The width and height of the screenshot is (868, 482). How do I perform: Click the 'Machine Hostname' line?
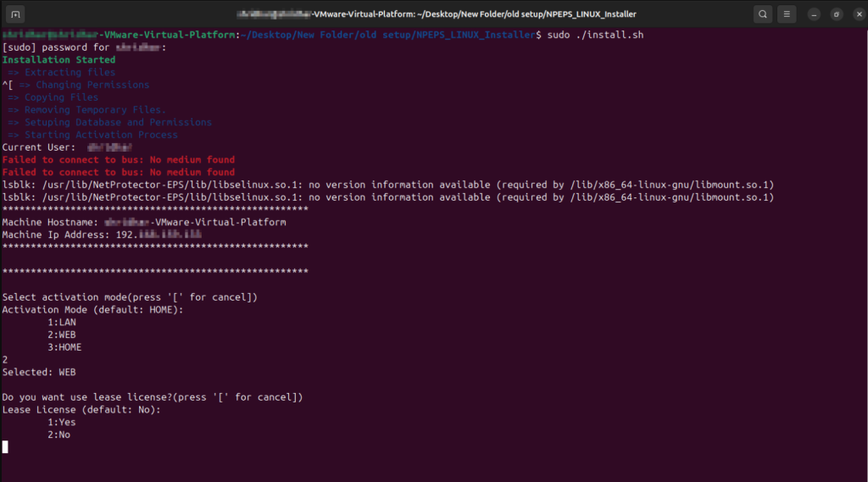pyautogui.click(x=144, y=222)
